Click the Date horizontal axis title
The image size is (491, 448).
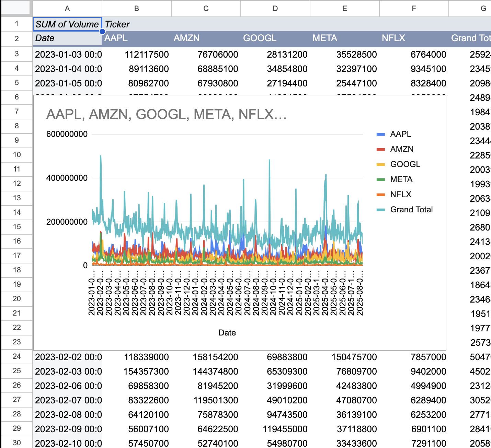pyautogui.click(x=227, y=333)
